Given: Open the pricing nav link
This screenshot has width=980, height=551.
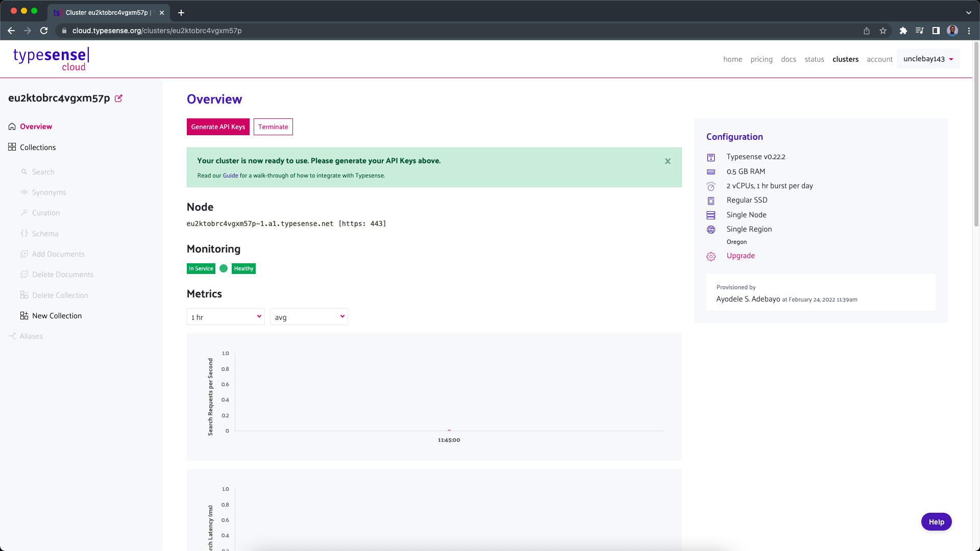Looking at the screenshot, I should pyautogui.click(x=762, y=59).
